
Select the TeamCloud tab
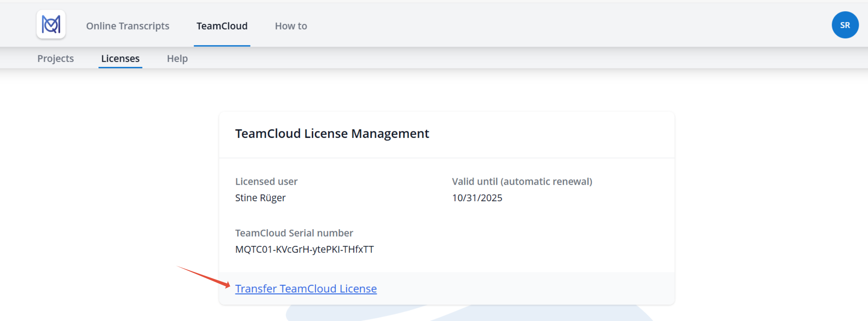point(222,26)
